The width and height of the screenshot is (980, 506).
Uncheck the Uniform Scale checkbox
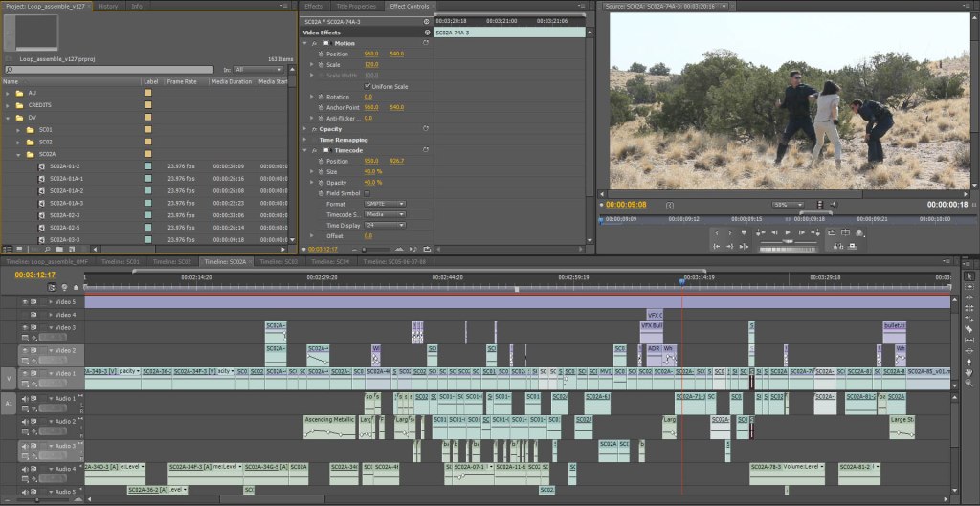(367, 86)
